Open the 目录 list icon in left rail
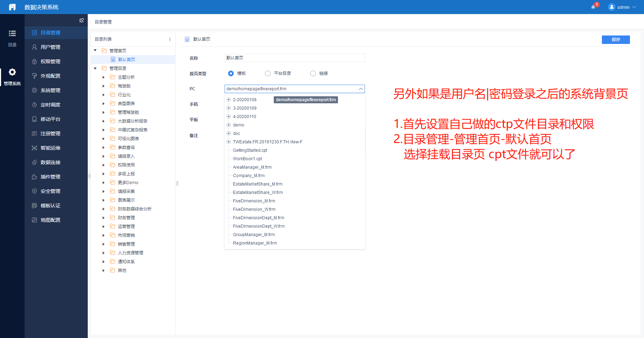 click(x=12, y=33)
